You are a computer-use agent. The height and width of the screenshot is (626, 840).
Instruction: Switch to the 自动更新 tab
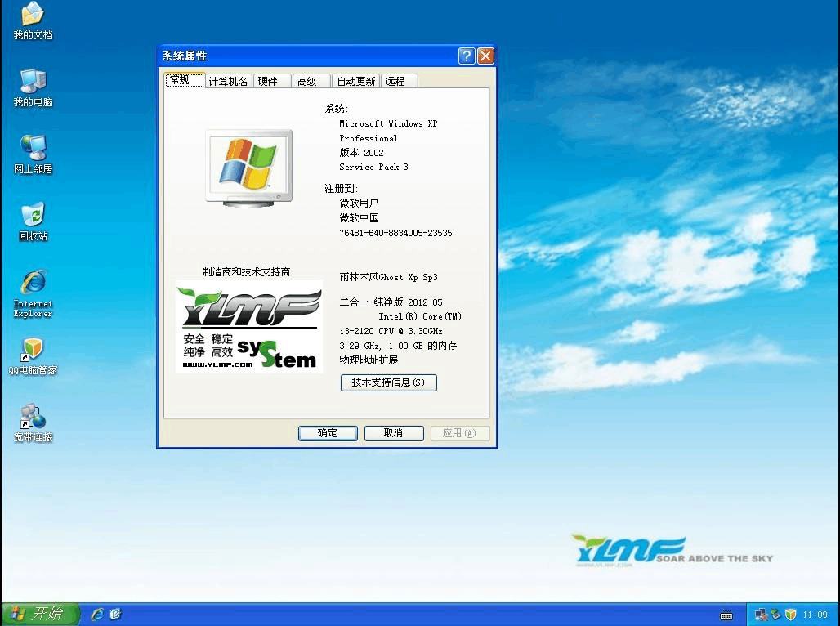(x=355, y=82)
